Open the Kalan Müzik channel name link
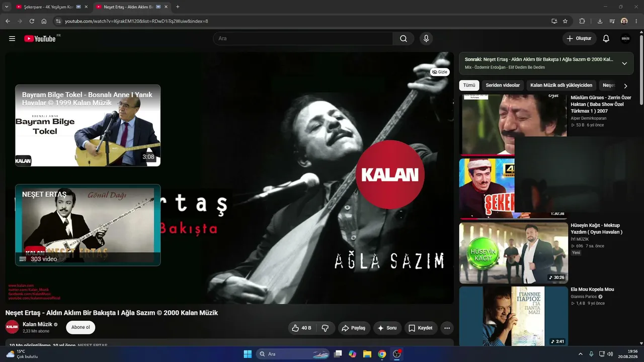644x362 pixels. click(x=37, y=324)
